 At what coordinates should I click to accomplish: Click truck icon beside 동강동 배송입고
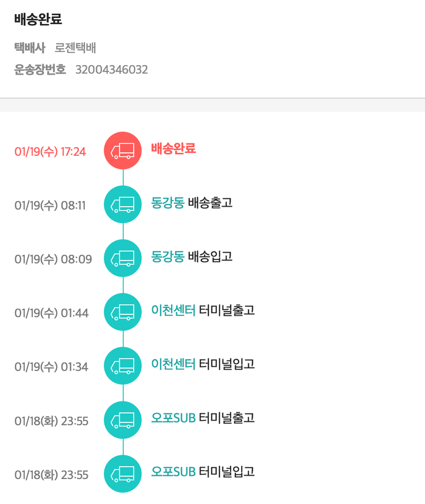(x=122, y=258)
